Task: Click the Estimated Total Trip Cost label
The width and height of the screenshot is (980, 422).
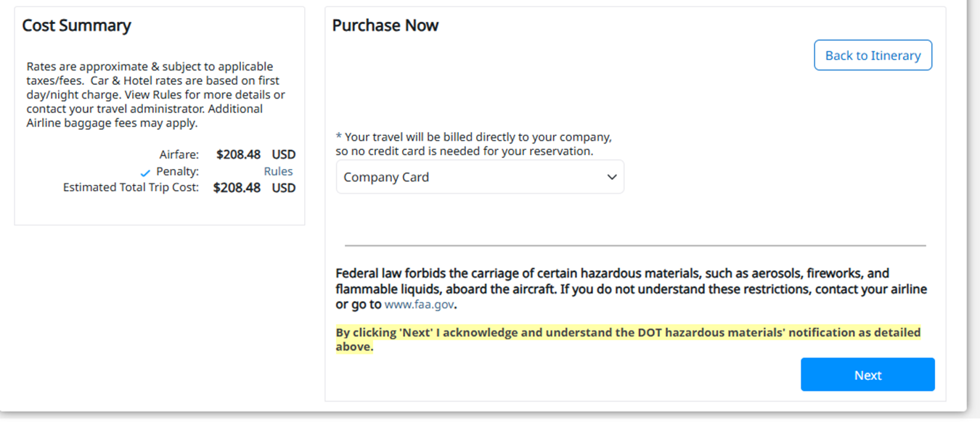Action: coord(131,188)
